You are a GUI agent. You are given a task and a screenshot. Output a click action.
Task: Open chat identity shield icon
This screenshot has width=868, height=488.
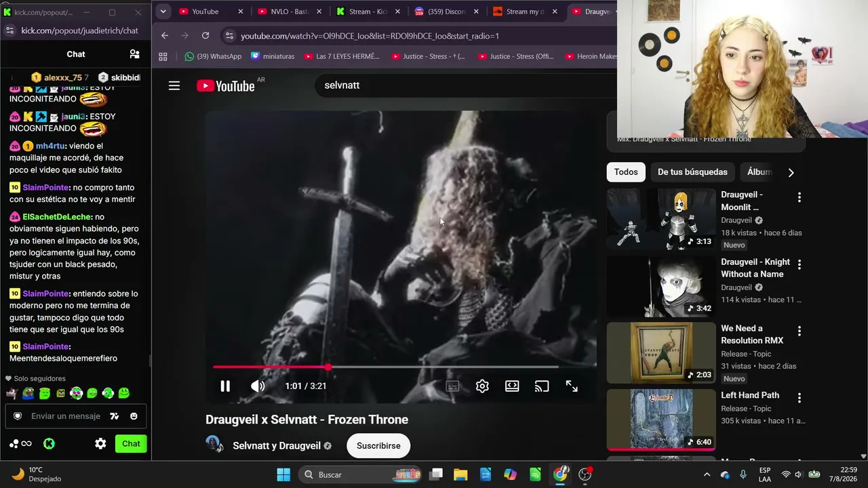coord(18,416)
